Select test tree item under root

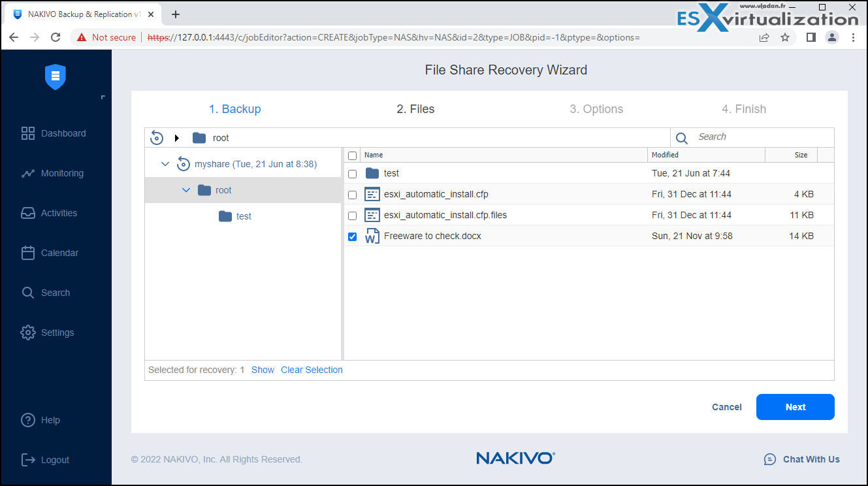point(244,216)
